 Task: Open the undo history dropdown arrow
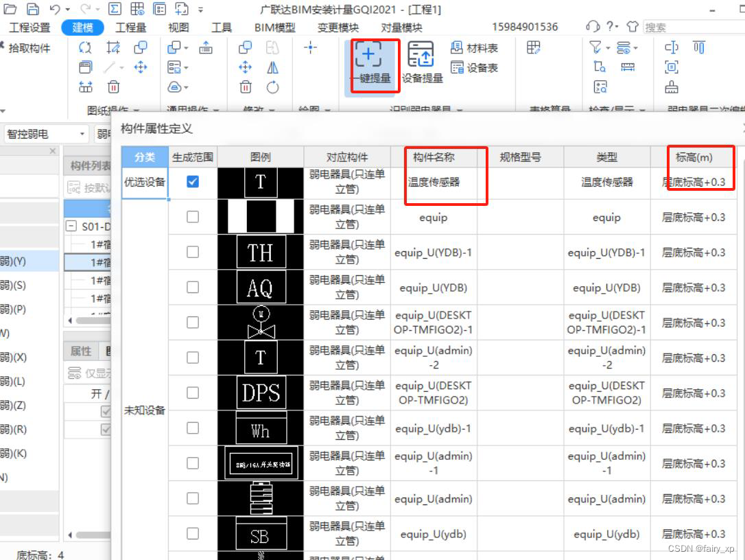(67, 9)
